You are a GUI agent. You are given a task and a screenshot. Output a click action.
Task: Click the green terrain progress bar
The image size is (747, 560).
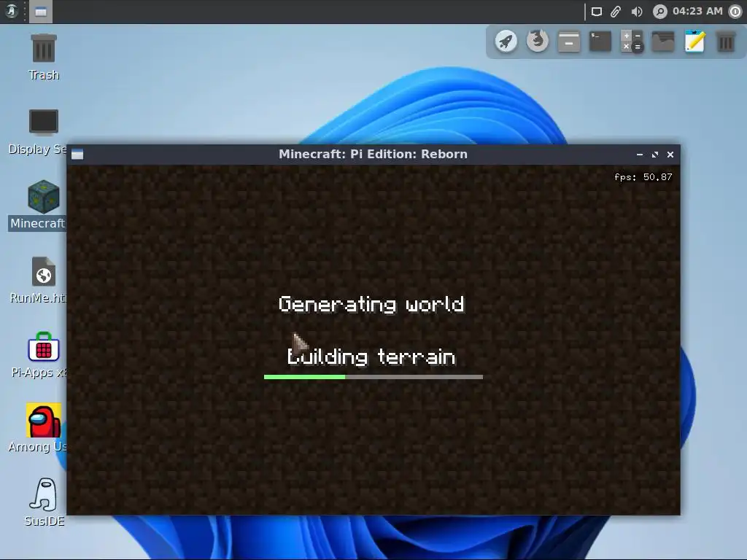(373, 377)
